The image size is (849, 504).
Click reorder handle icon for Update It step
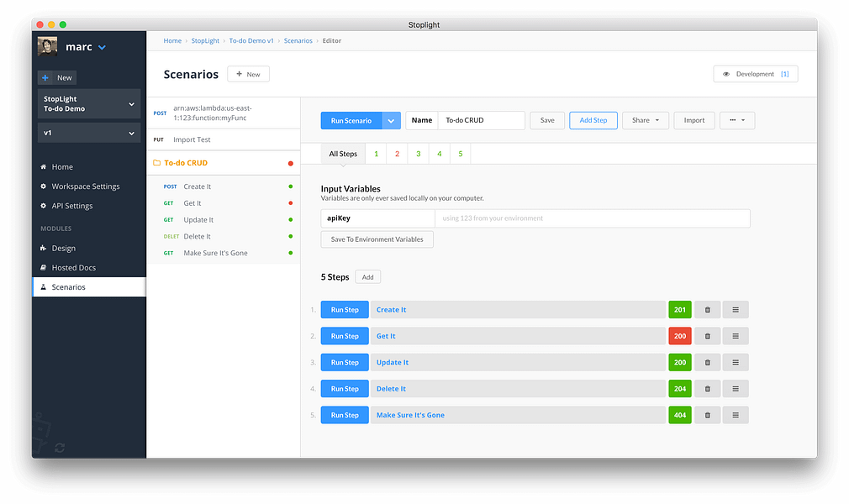(x=736, y=362)
